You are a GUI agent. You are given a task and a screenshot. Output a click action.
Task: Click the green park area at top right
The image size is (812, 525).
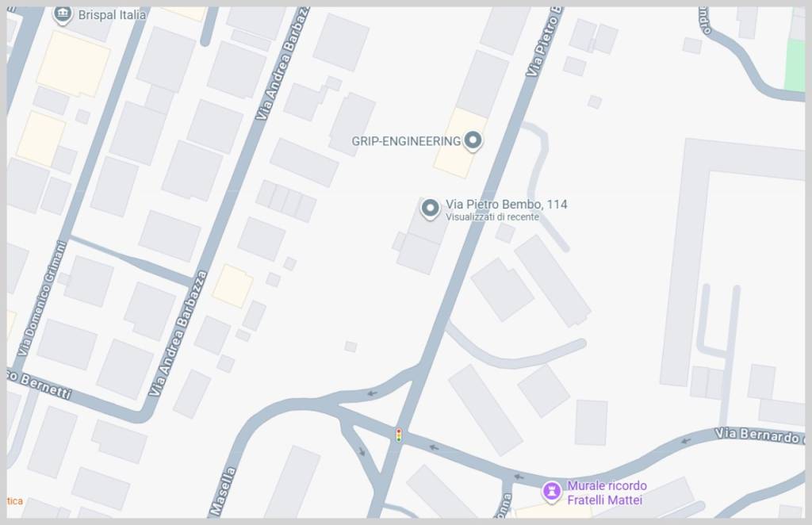pos(794,65)
